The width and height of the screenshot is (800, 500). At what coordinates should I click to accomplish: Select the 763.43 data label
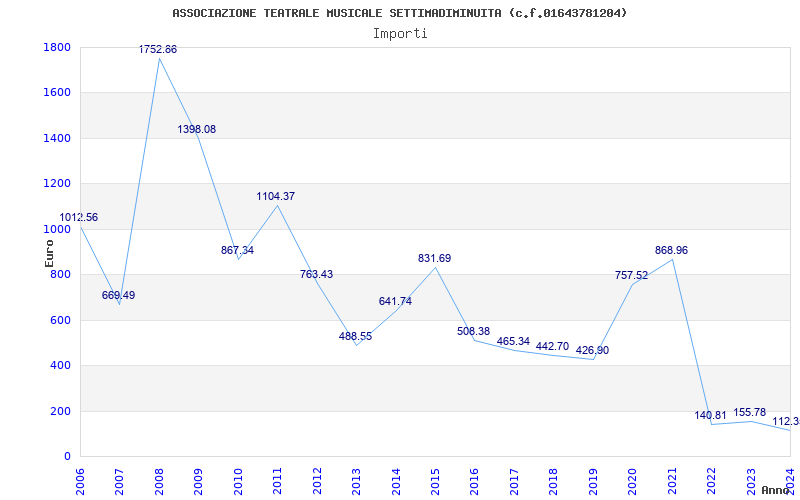[x=316, y=274]
